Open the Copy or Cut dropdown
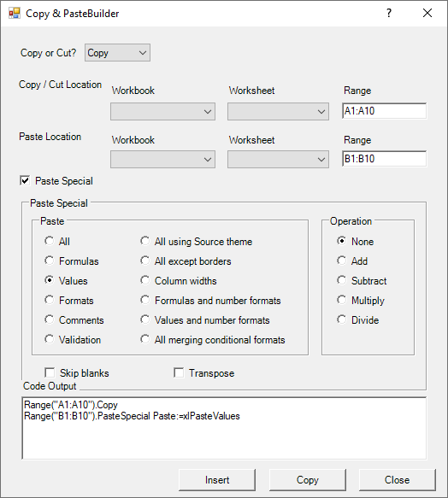 click(x=117, y=53)
